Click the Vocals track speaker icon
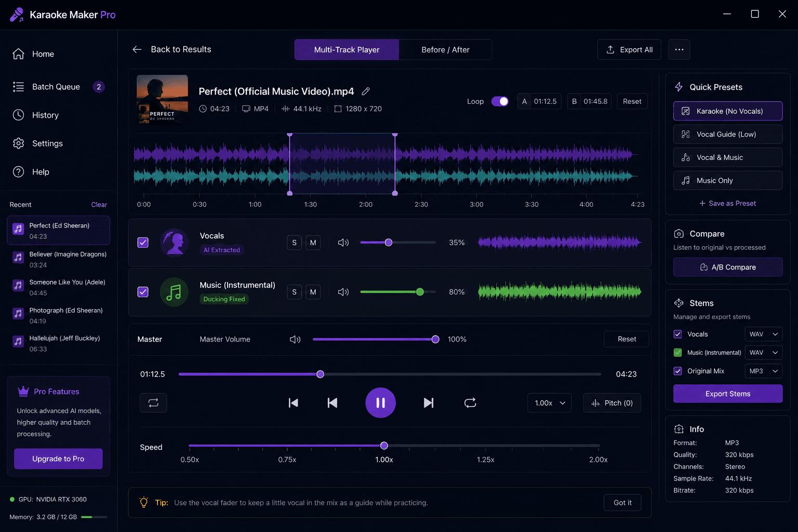798x532 pixels. [x=343, y=243]
